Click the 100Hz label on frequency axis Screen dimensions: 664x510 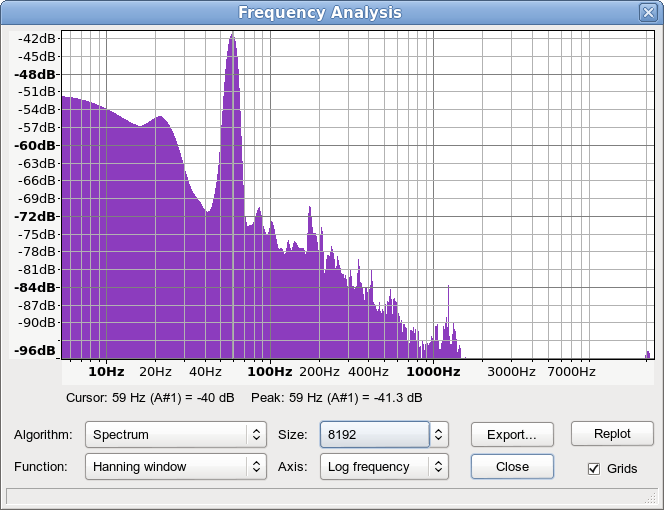(x=269, y=372)
